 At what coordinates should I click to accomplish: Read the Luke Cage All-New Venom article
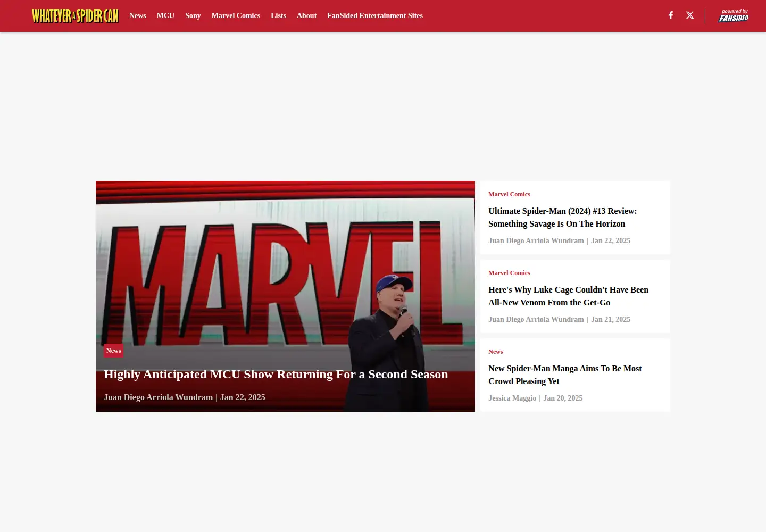coord(568,296)
